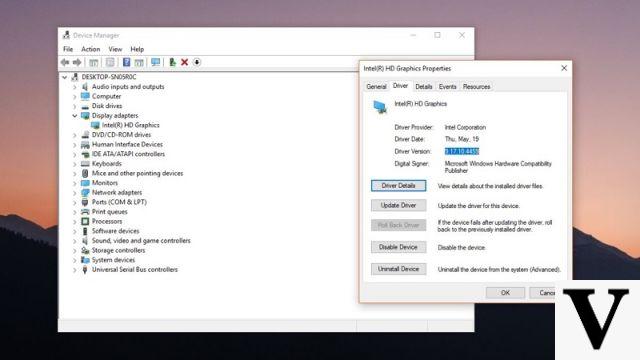Image resolution: width=640 pixels, height=360 pixels.
Task: Click the green update driver toolbar icon
Action: click(x=172, y=62)
